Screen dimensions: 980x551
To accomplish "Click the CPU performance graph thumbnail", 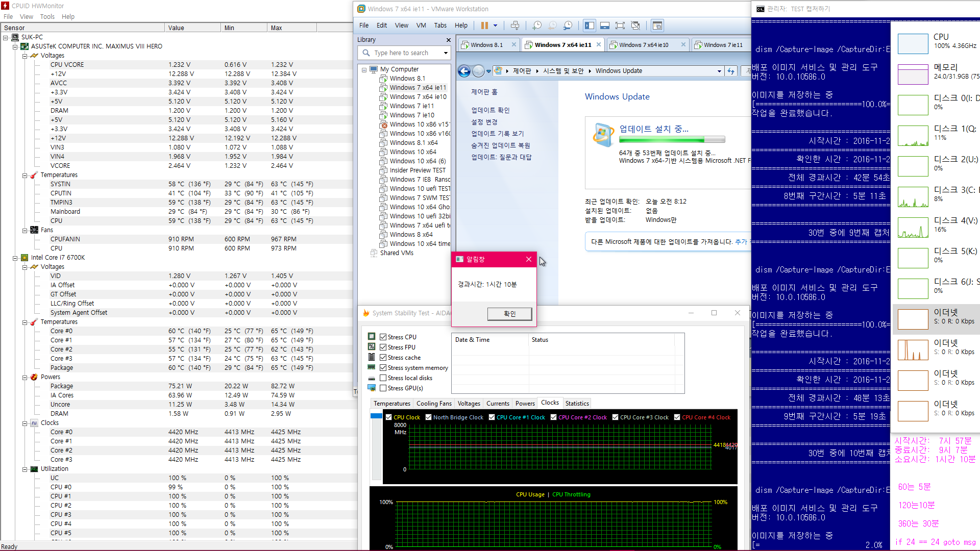I will 913,44.
